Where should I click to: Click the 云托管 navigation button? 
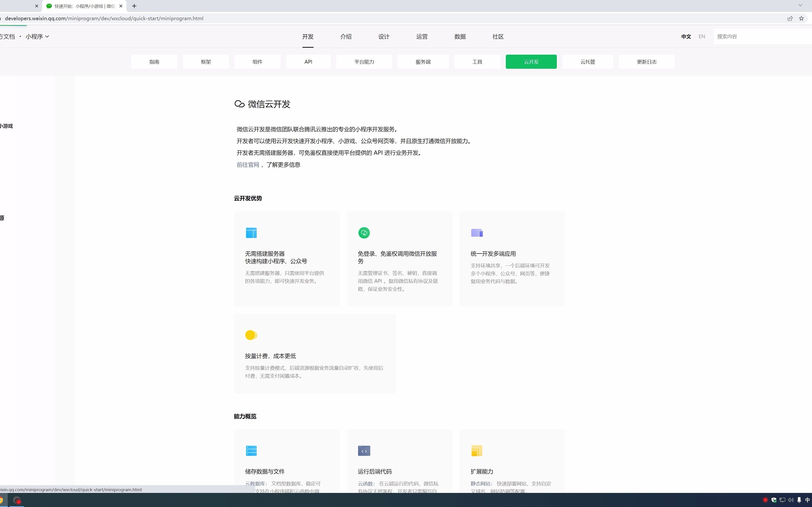click(588, 62)
